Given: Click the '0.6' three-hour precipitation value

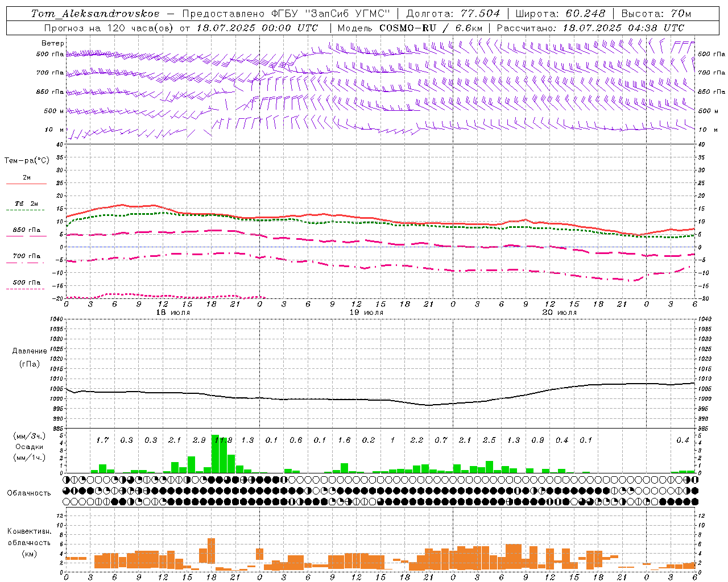Looking at the screenshot, I should tap(296, 440).
